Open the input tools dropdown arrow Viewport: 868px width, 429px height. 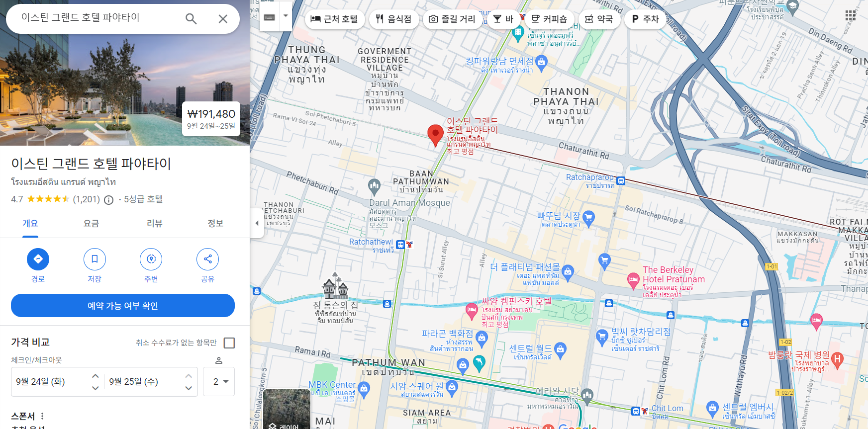click(286, 15)
